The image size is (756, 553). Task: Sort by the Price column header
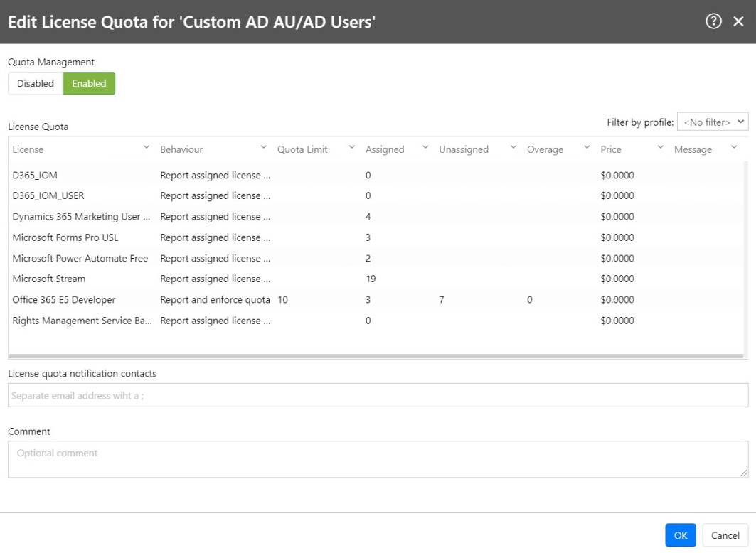(x=610, y=149)
